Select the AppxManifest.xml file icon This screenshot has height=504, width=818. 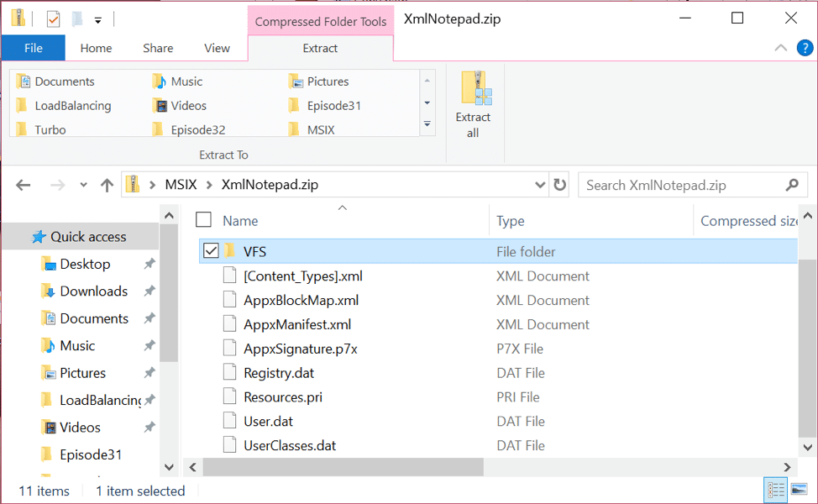229,324
